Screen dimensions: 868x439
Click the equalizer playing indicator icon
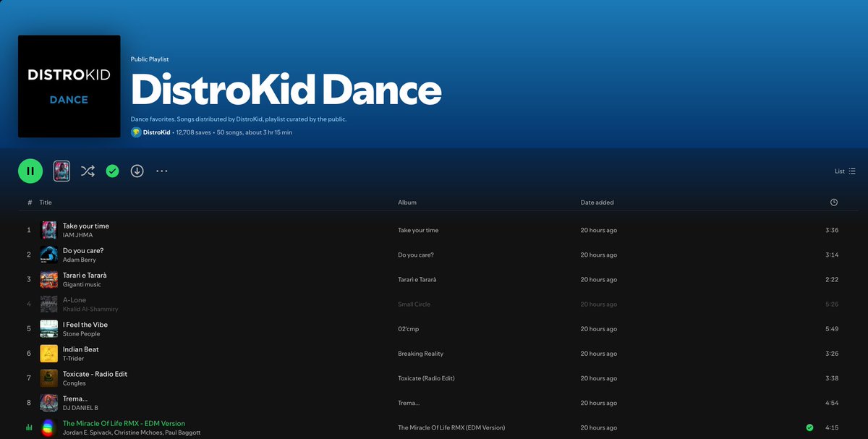(29, 427)
